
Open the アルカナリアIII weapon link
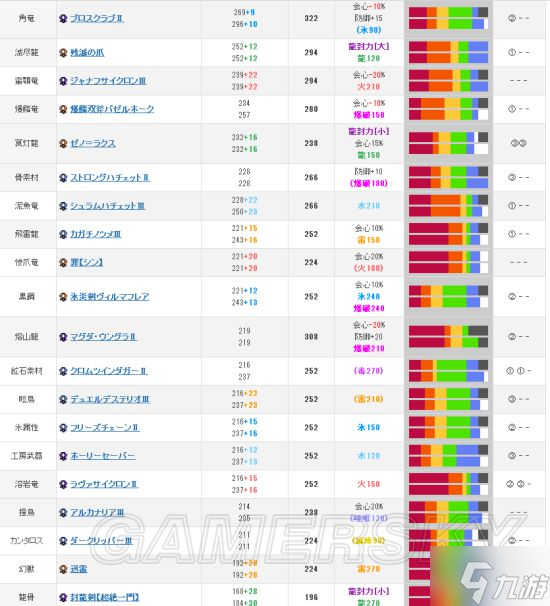pos(97,512)
